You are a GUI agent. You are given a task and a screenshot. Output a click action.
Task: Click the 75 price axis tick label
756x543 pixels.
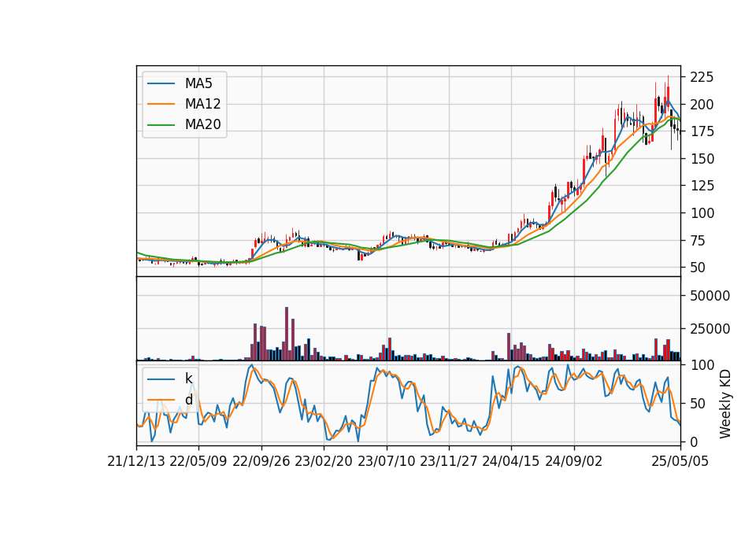[698, 241]
